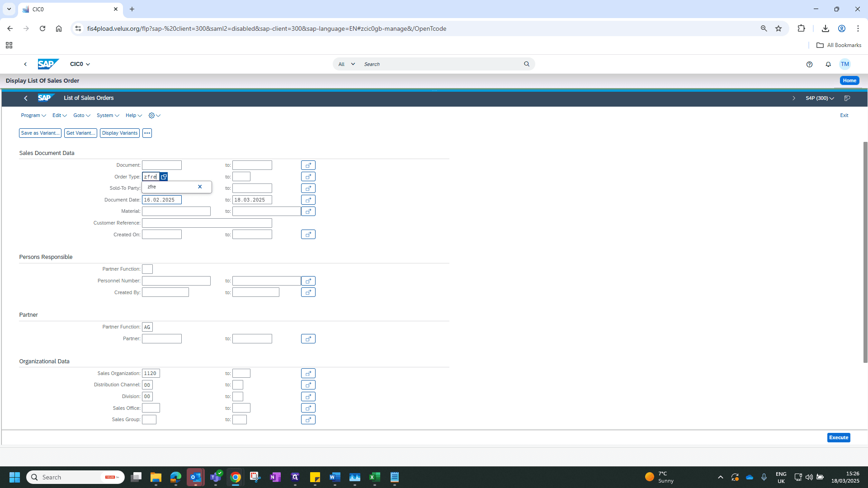
Task: Click the Document Date from field
Action: (162, 200)
